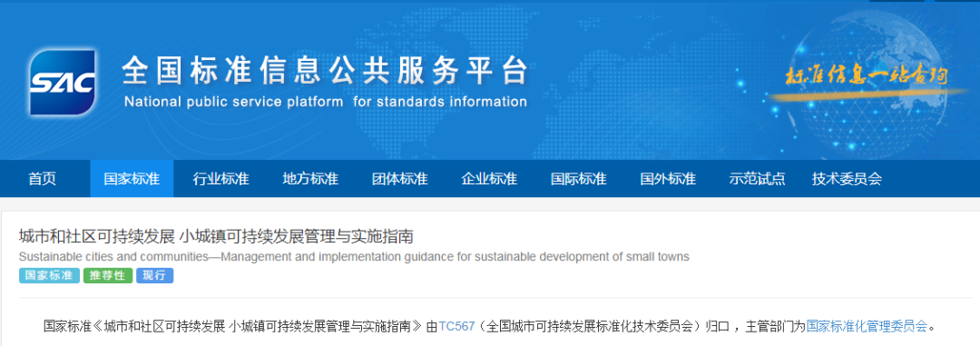Click the green 推荐性 tag badge
The width and height of the screenshot is (980, 346).
108,275
